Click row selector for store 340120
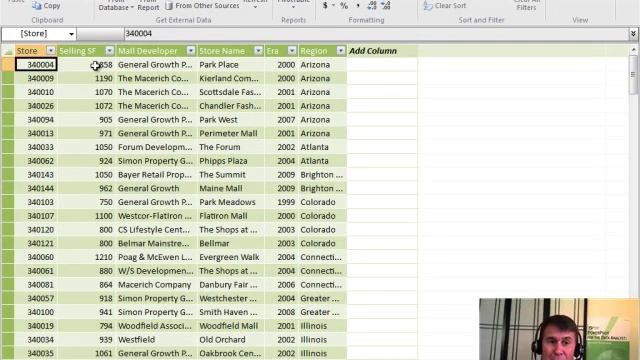Screen dimensions: 640x360 (x=8, y=230)
